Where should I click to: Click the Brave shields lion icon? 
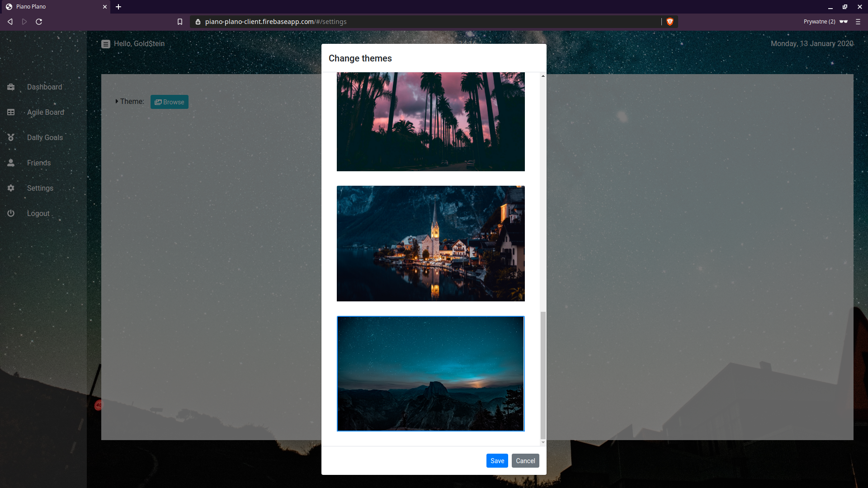point(670,22)
